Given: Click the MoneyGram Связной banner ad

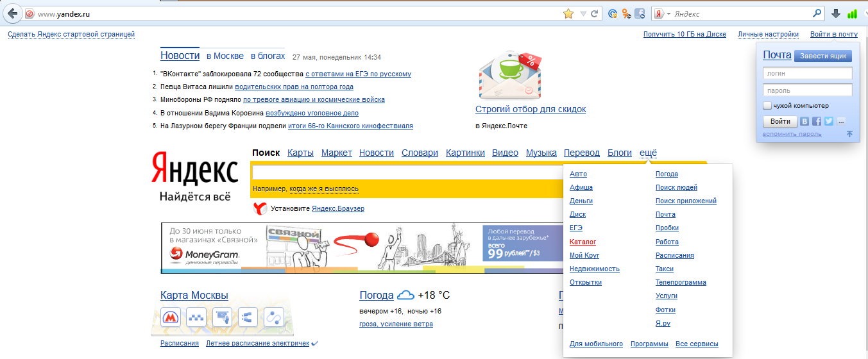Looking at the screenshot, I should (x=361, y=248).
